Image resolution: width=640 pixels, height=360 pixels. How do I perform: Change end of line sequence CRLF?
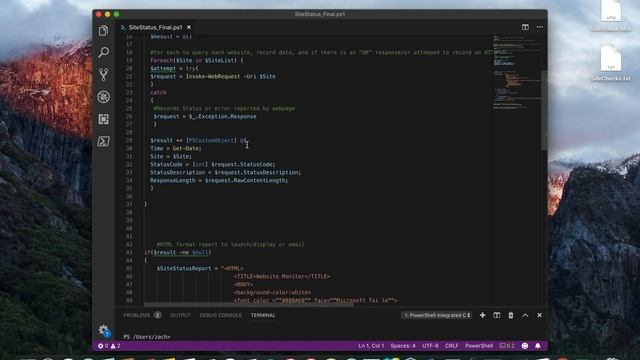point(451,346)
